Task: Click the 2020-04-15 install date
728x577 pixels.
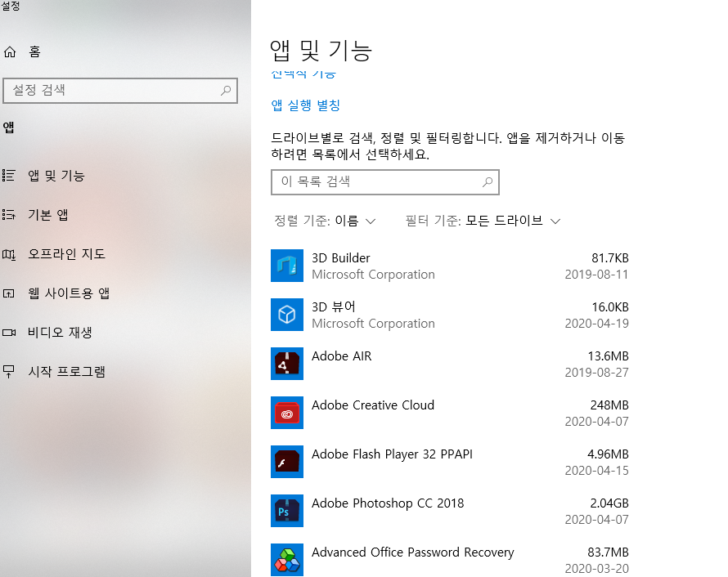Action: (596, 470)
